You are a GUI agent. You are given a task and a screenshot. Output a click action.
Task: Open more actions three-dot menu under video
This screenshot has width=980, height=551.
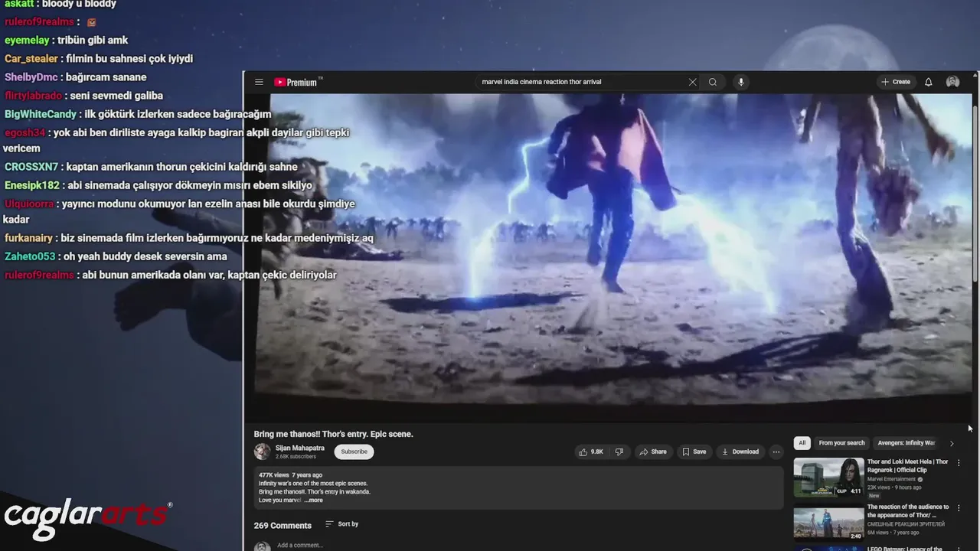tap(776, 452)
